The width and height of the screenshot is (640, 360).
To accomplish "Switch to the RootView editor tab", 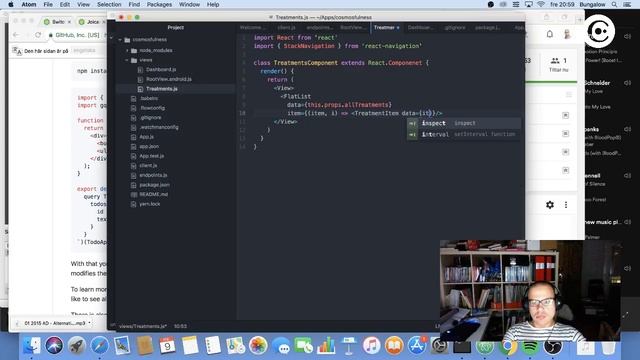I will pyautogui.click(x=352, y=27).
